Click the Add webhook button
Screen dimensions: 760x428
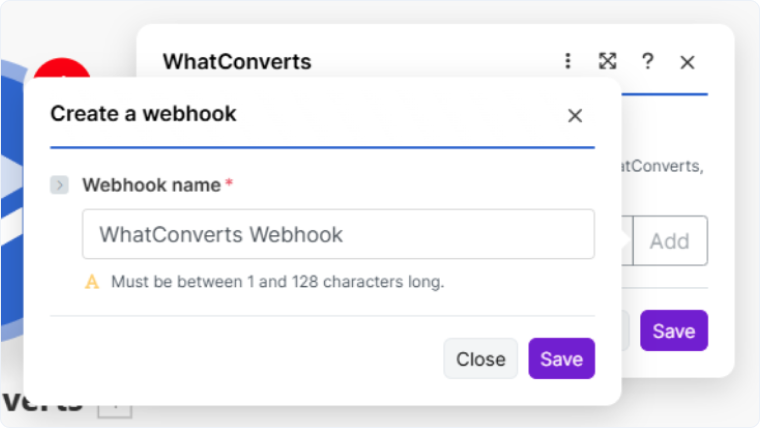click(670, 240)
